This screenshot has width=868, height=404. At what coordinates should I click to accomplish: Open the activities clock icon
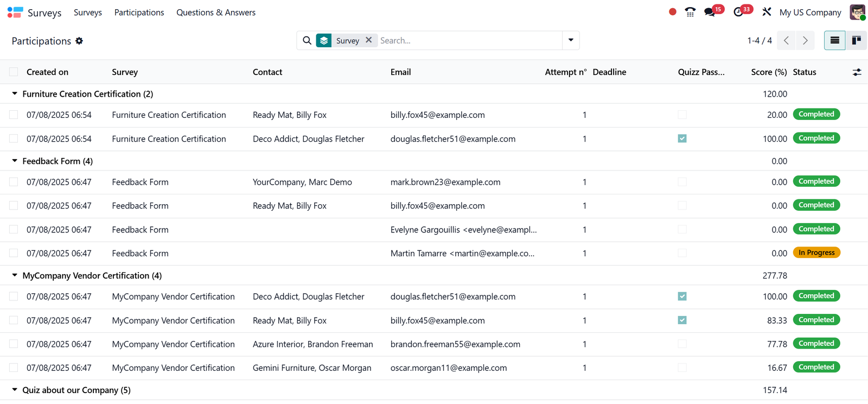(738, 12)
